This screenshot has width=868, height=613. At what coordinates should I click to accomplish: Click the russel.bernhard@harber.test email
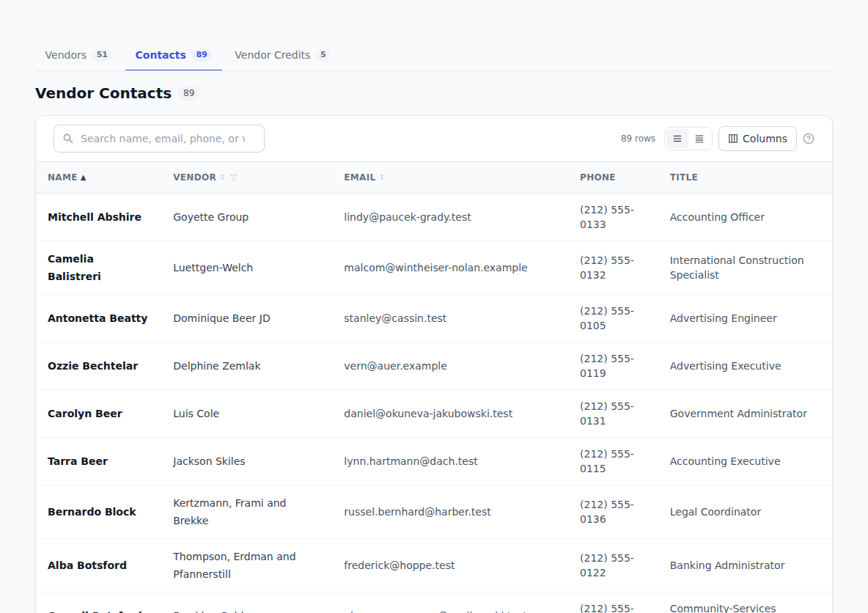click(417, 513)
